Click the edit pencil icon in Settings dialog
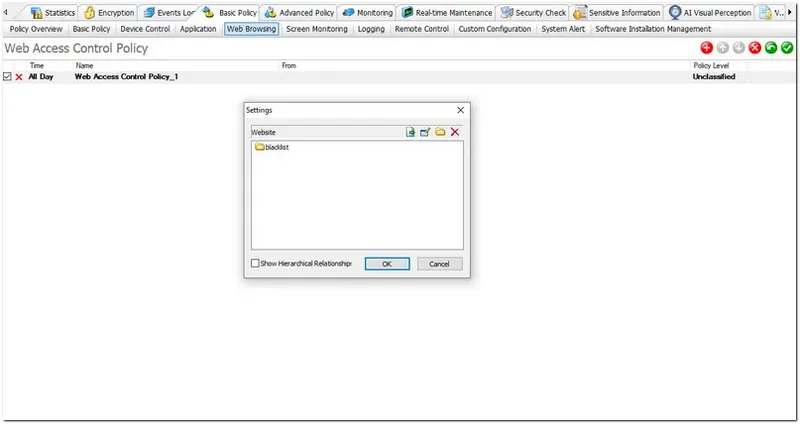Viewport: 800px width, 424px height. click(425, 132)
